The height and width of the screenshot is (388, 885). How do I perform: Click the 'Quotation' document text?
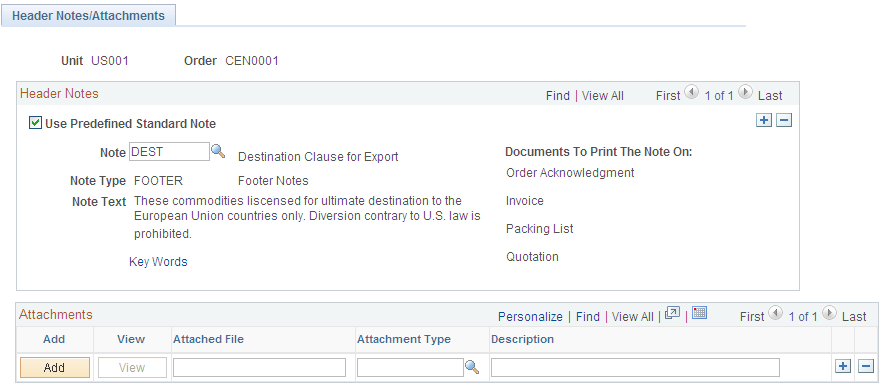click(x=532, y=256)
